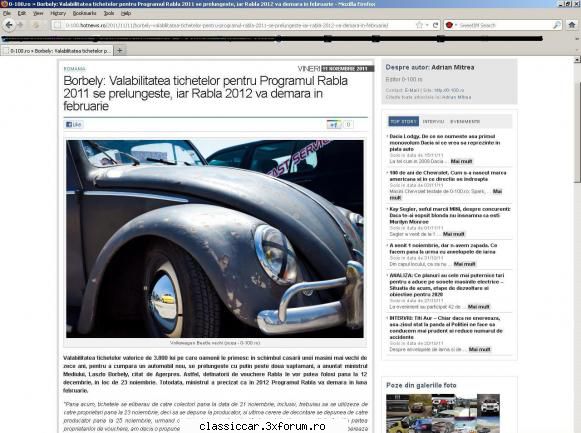Open the article headline about Programul Rabla

click(x=206, y=93)
